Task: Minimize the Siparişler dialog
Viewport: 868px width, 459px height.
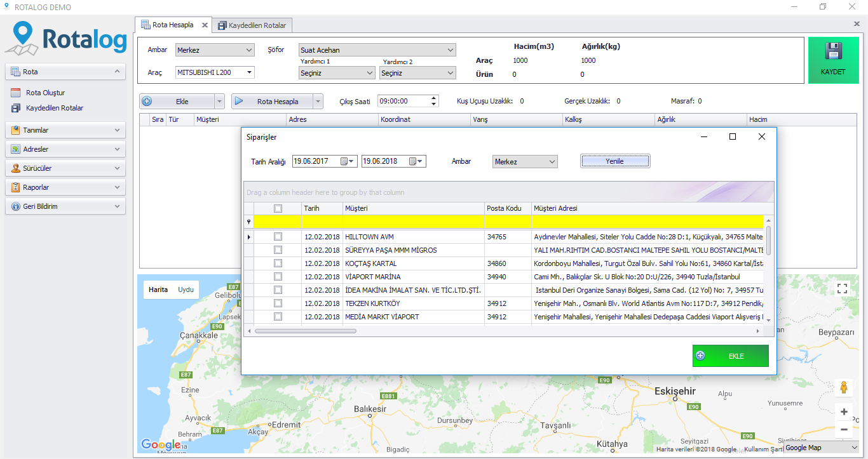Action: pyautogui.click(x=703, y=136)
